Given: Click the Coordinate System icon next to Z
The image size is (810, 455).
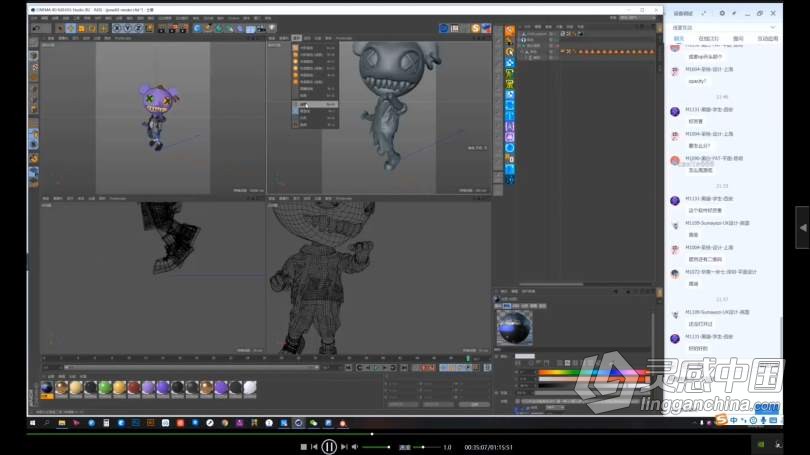Looking at the screenshot, I should (x=149, y=28).
